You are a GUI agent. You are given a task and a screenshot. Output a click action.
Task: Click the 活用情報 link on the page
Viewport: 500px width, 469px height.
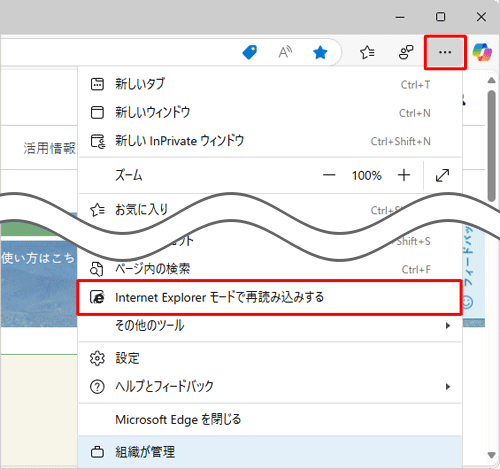pos(49,148)
